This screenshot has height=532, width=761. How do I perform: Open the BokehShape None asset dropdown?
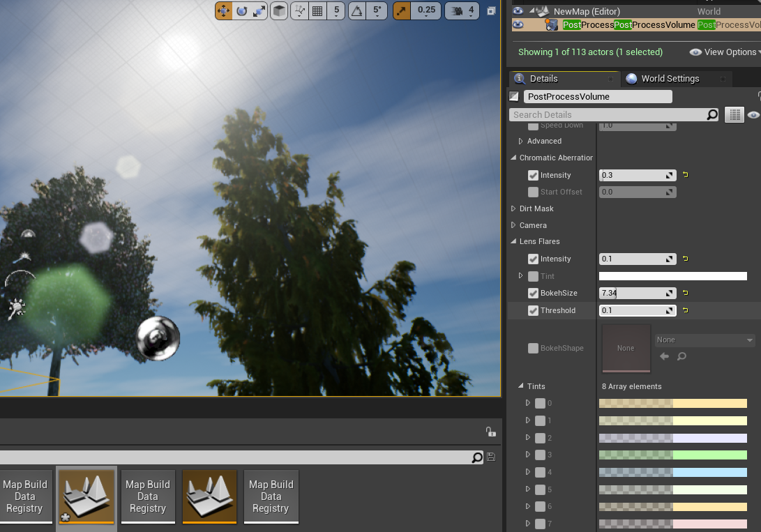[705, 340]
